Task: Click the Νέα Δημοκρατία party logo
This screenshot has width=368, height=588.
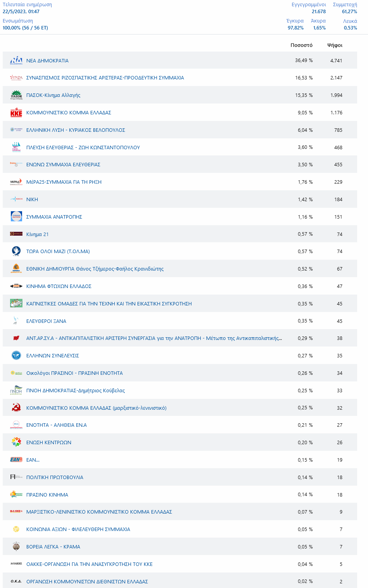Action: tap(16, 60)
